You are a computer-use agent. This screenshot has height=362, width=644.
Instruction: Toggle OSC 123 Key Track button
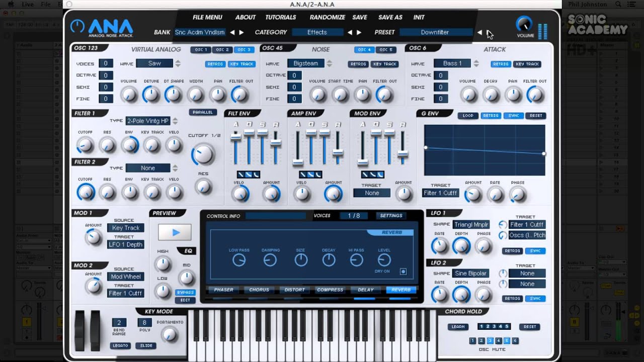(x=242, y=64)
